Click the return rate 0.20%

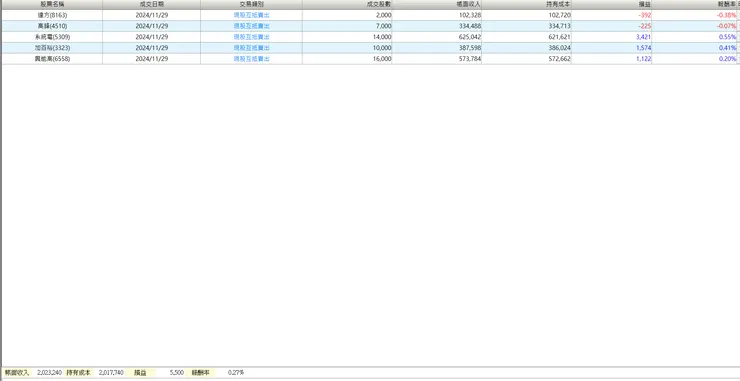coord(728,59)
